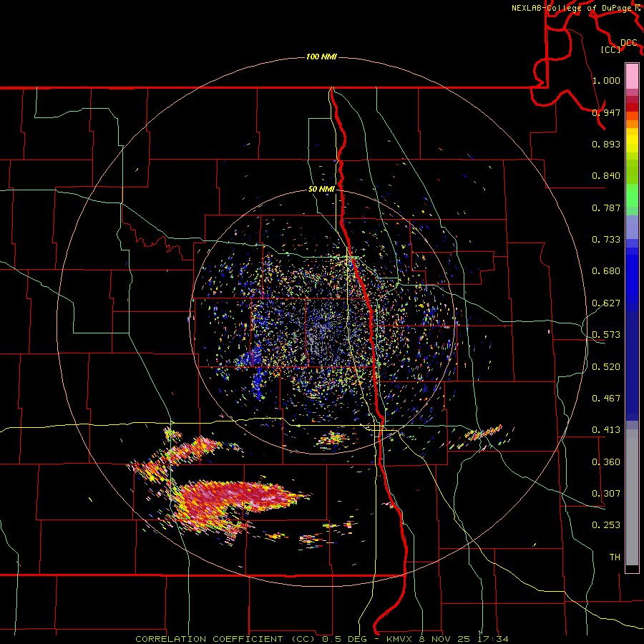Click the 8 NOV 25 17:34 timestamp

click(464, 639)
